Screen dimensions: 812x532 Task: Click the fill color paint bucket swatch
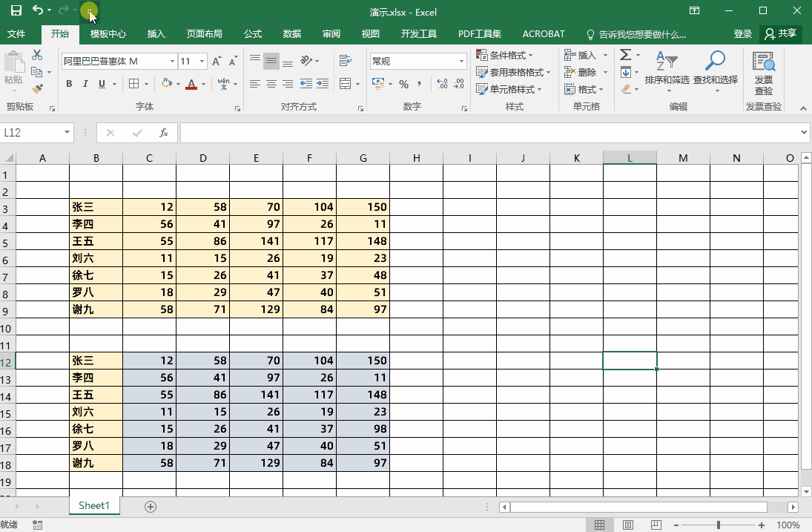pos(166,83)
